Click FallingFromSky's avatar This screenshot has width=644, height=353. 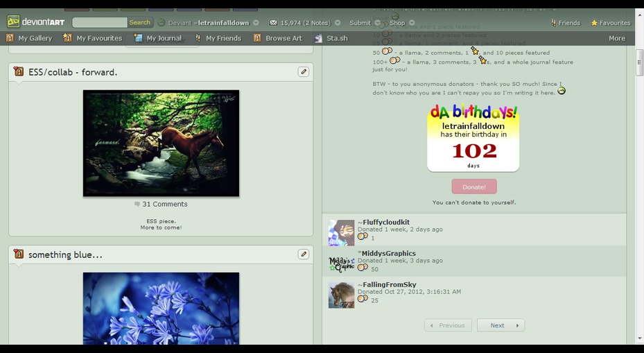point(341,295)
